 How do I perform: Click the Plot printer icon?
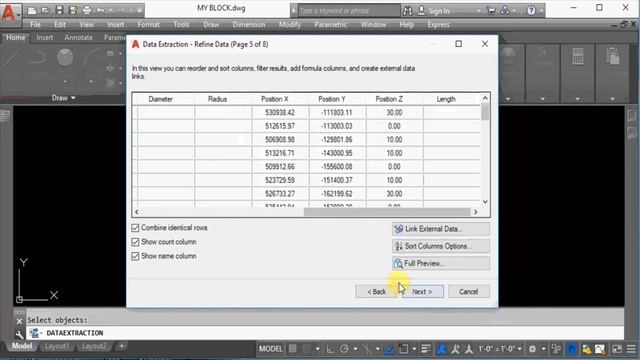pyautogui.click(x=87, y=10)
